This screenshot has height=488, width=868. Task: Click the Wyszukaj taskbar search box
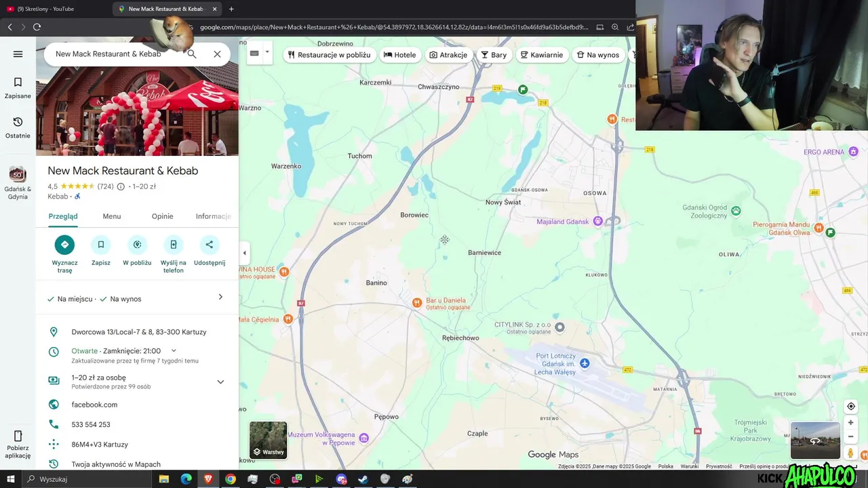(87, 479)
